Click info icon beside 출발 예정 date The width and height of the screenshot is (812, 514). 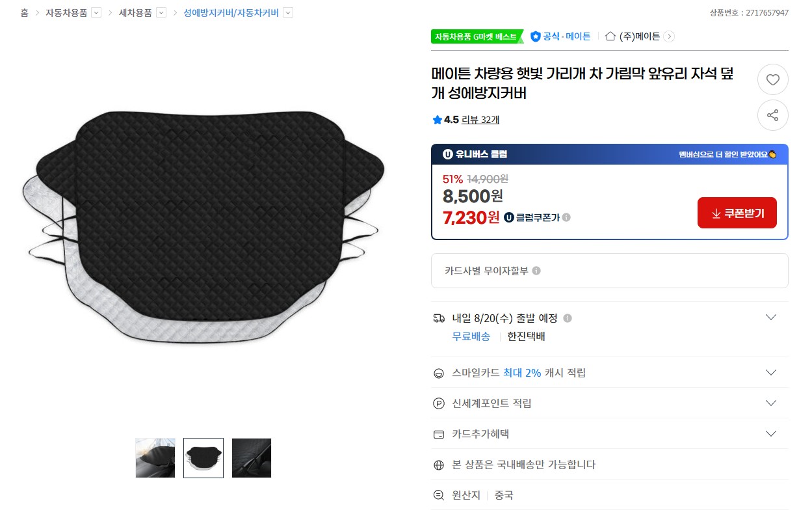(x=568, y=318)
